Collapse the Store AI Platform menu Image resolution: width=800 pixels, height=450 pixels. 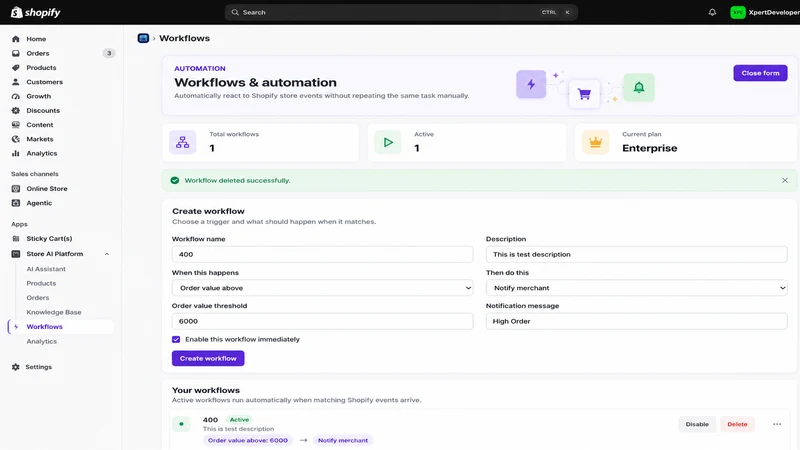click(107, 254)
